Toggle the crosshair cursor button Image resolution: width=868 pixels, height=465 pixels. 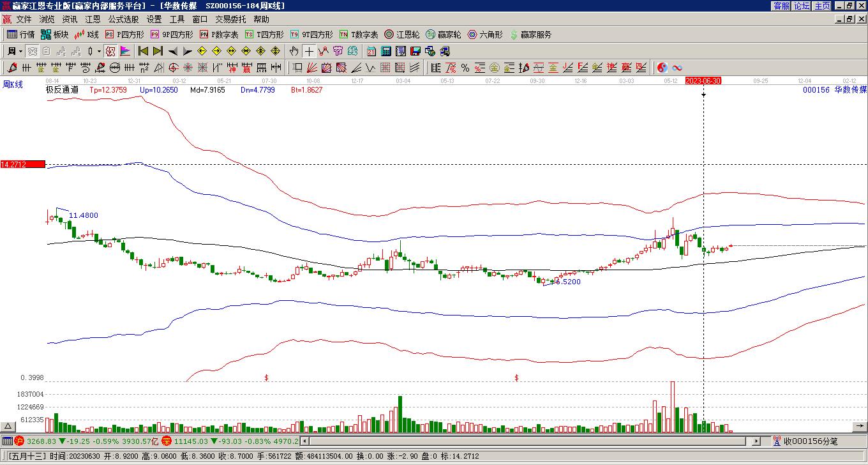coord(309,51)
